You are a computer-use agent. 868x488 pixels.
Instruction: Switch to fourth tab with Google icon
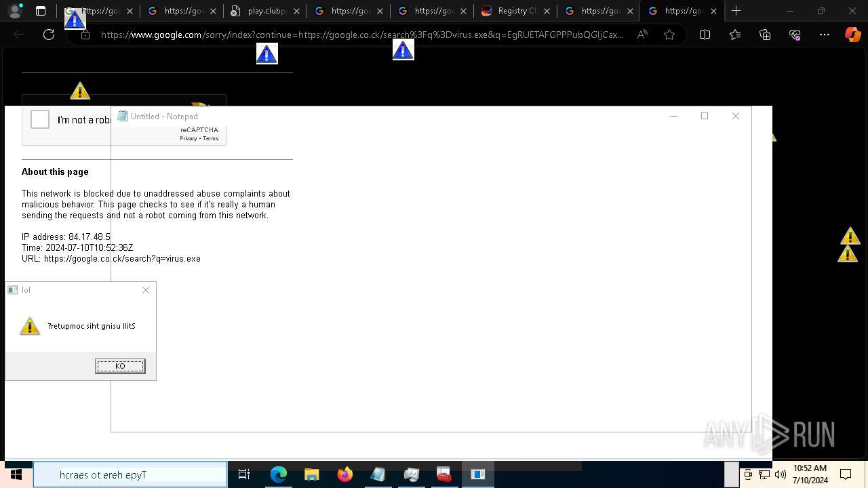click(347, 11)
